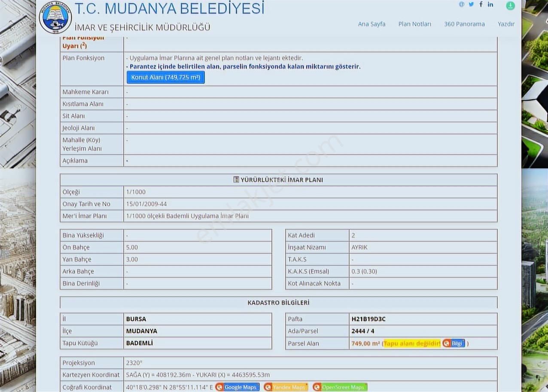Open the Facebook page icon

[x=481, y=4]
